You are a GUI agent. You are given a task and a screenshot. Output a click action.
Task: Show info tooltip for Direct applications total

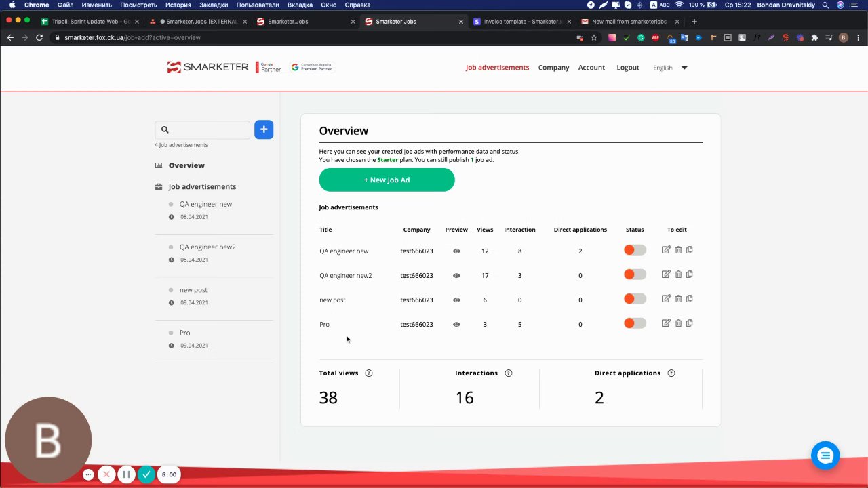[671, 373]
